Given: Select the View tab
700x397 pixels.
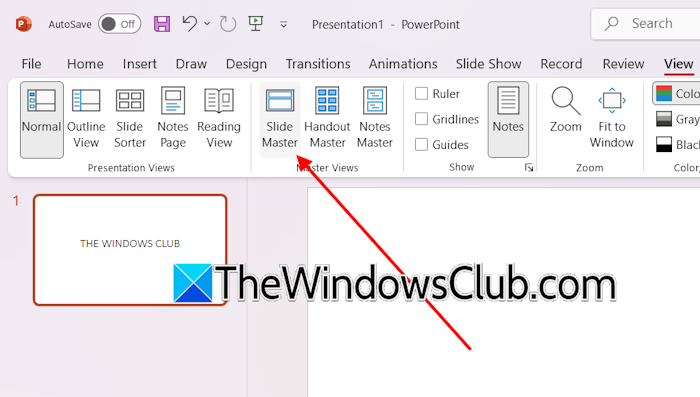Looking at the screenshot, I should (679, 64).
